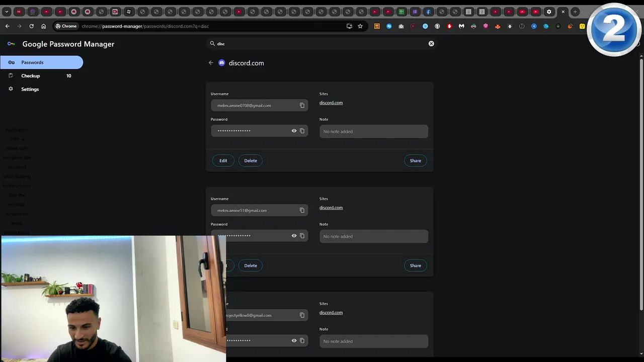Open the Passwords section
This screenshot has height=362, width=644.
tap(41, 62)
